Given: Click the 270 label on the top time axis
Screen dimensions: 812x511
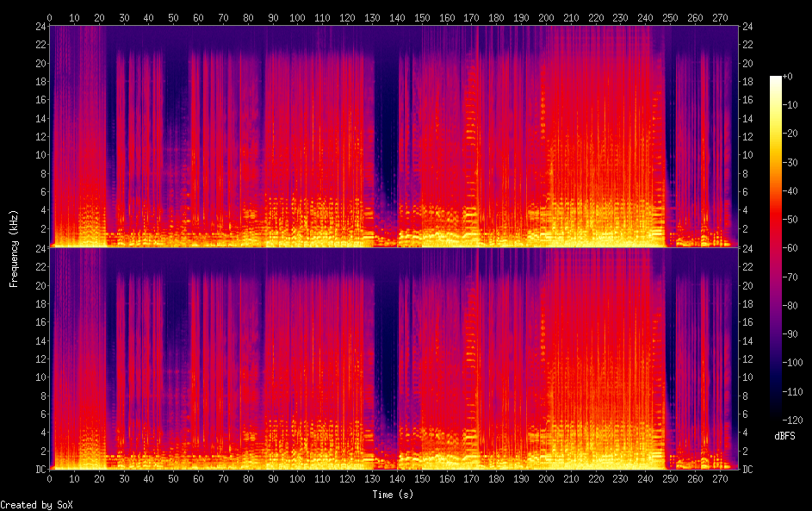Looking at the screenshot, I should coord(720,18).
